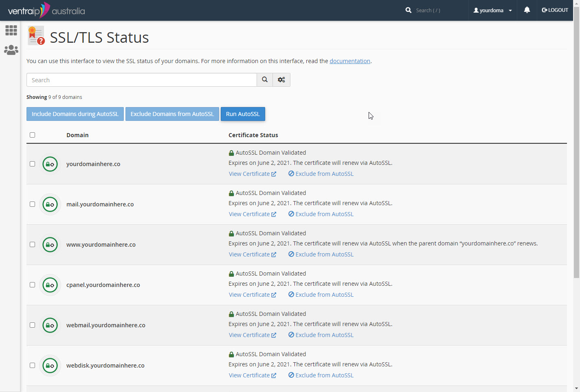Tick the checkbox for webdisk.yourdomainhere.co

pyautogui.click(x=33, y=366)
